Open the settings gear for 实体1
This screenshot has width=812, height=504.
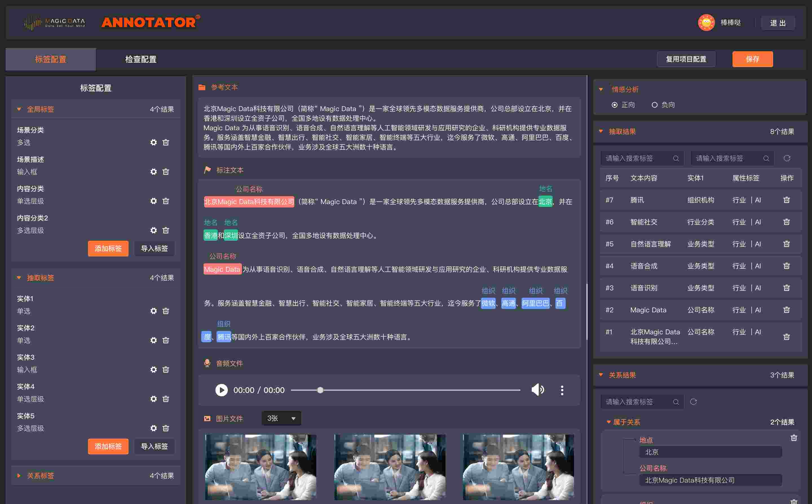154,311
